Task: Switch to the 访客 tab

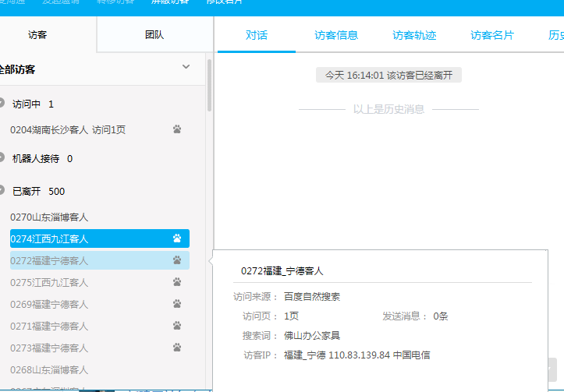Action: (x=37, y=35)
